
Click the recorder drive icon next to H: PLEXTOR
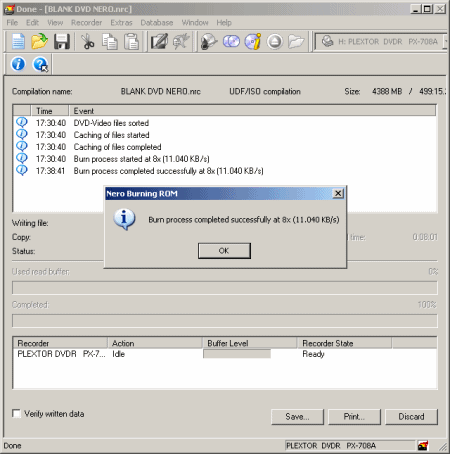click(327, 41)
